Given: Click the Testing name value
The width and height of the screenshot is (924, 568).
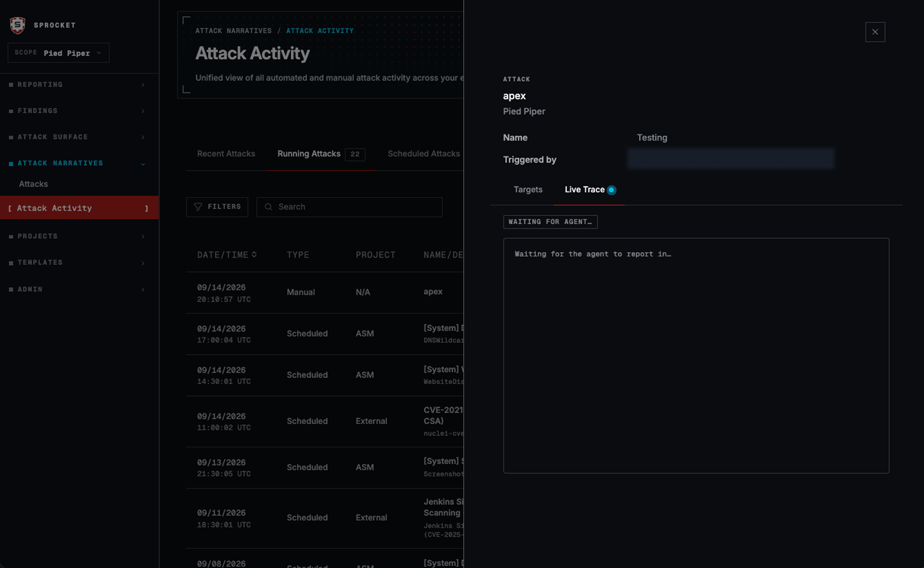Looking at the screenshot, I should point(652,138).
